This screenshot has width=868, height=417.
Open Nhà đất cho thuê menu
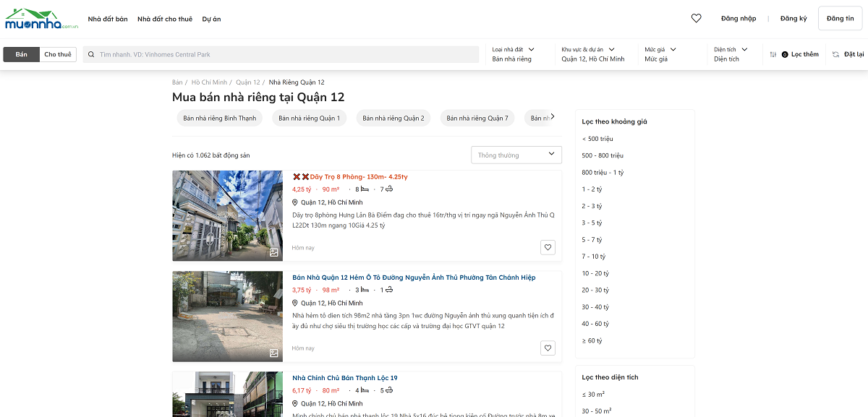point(165,19)
